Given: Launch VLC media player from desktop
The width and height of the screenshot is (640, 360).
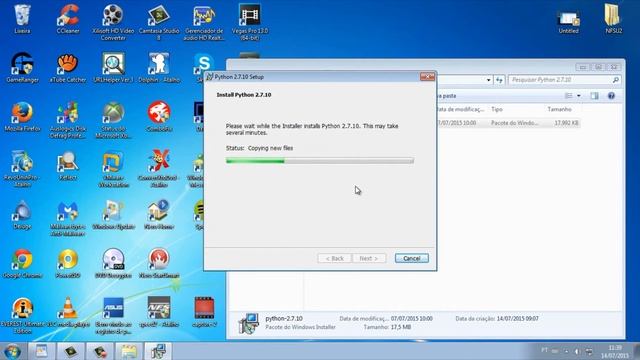Looking at the screenshot, I should [68, 313].
